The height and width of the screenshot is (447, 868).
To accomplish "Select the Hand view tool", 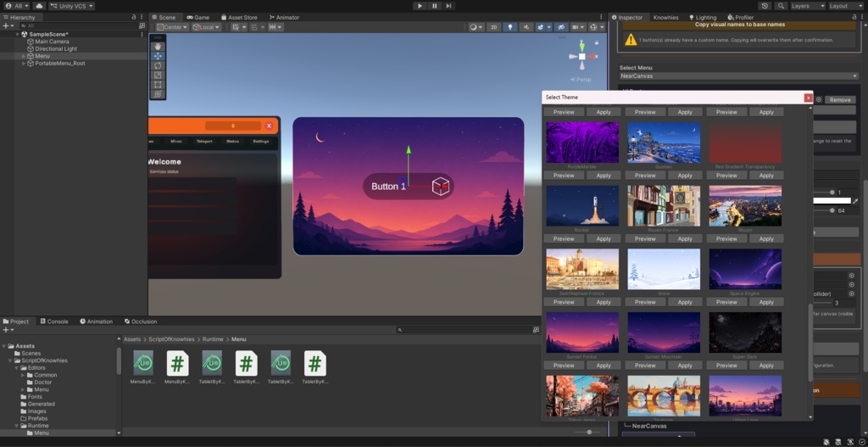I will tap(158, 47).
